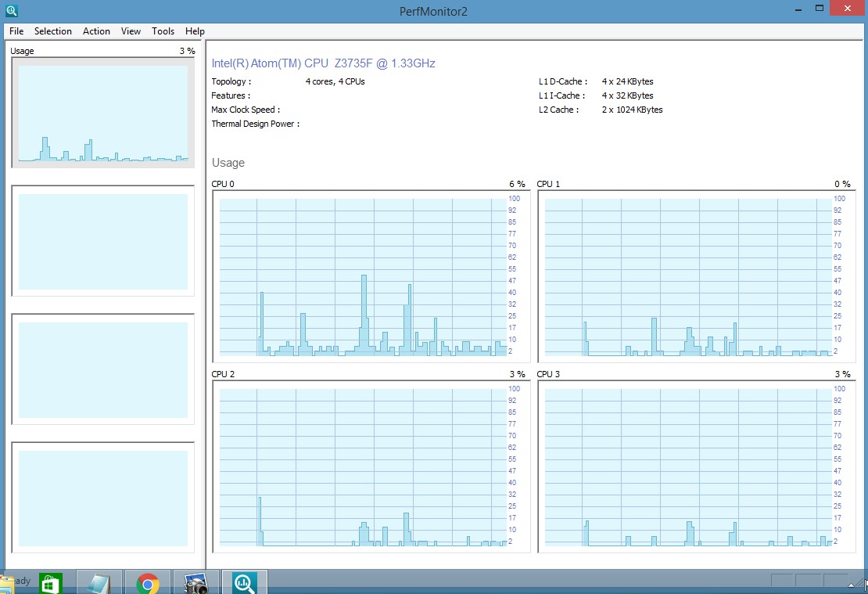The height and width of the screenshot is (594, 868).
Task: Open the camera photo app in taskbar
Action: pos(196,583)
